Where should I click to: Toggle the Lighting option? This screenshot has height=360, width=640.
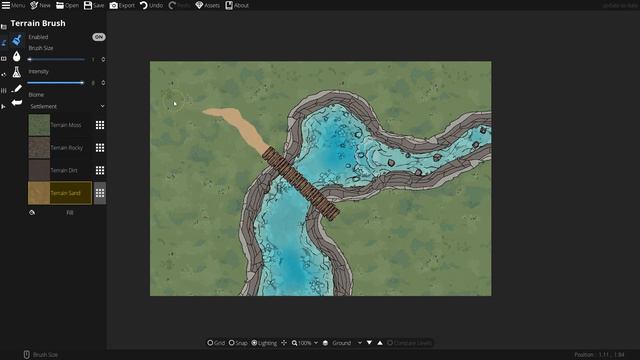(264, 343)
